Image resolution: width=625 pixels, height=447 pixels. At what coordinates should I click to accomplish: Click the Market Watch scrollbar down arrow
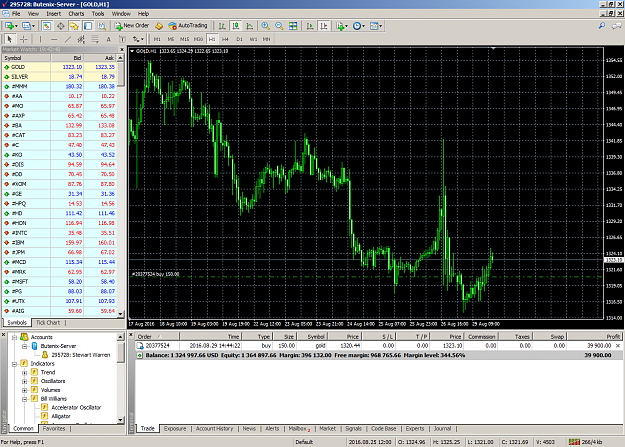pos(121,314)
